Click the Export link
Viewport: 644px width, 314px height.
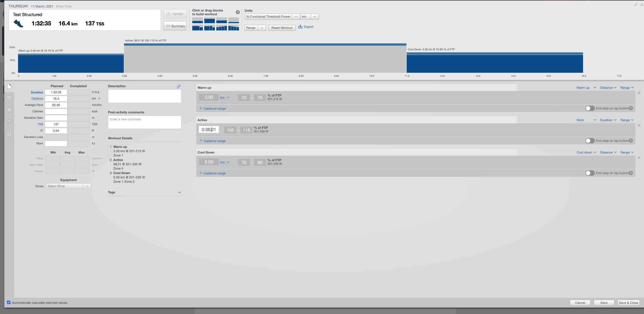click(x=306, y=27)
